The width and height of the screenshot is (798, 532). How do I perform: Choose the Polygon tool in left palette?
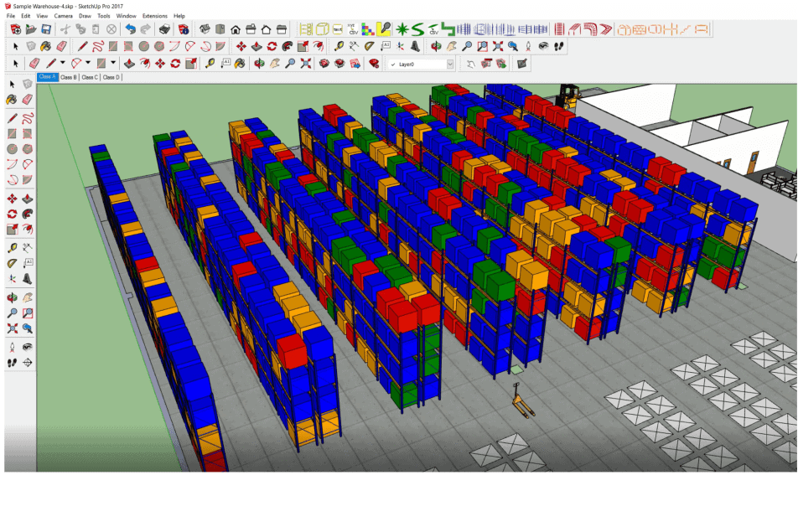[x=28, y=149]
